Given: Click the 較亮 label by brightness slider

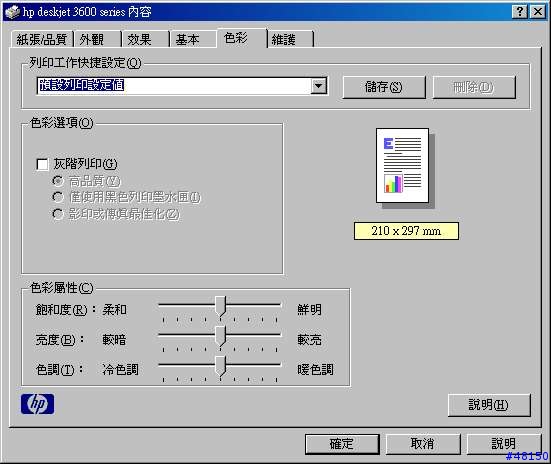Looking at the screenshot, I should tap(309, 340).
